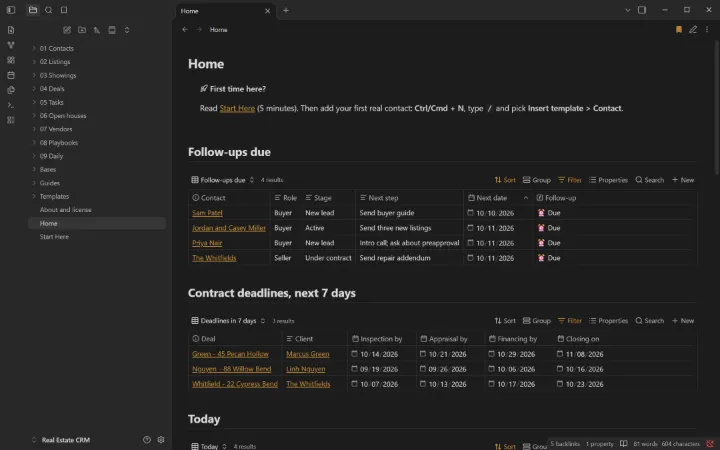
Task: Create a new note from explorer toolbar
Action: pyautogui.click(x=67, y=30)
